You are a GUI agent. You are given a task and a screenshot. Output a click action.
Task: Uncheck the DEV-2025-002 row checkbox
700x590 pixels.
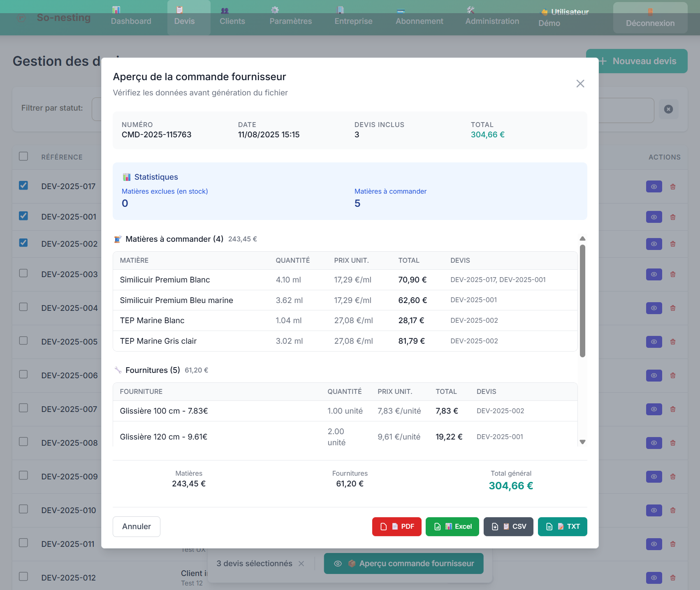pyautogui.click(x=23, y=243)
